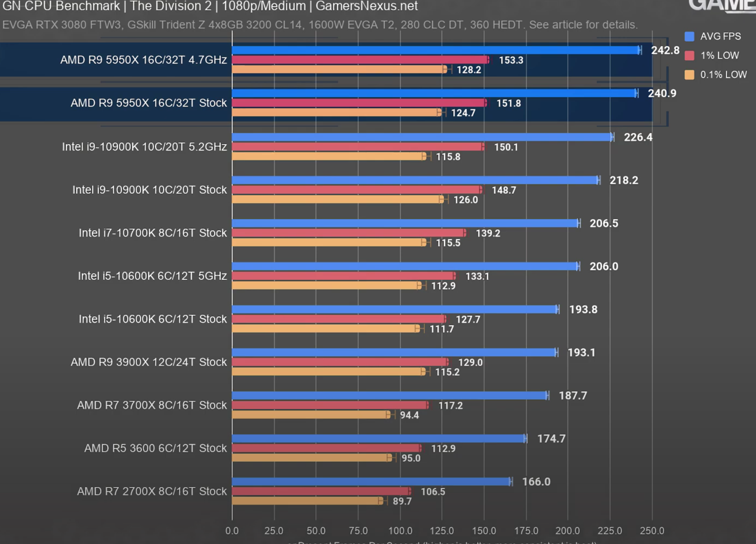The height and width of the screenshot is (544, 756).
Task: Select the 'AMD R9 5950X 16C/32T Stock' label
Action: click(x=149, y=103)
